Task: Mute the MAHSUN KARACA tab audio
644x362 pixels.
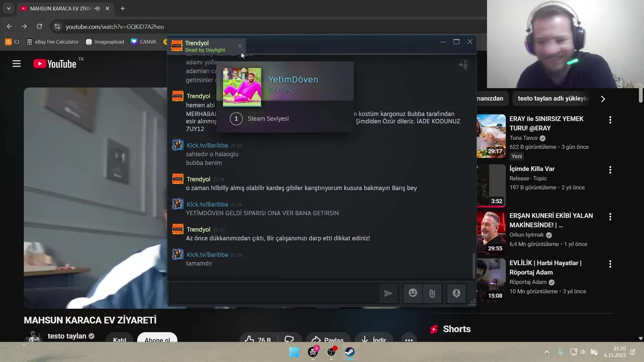Action: click(x=97, y=9)
